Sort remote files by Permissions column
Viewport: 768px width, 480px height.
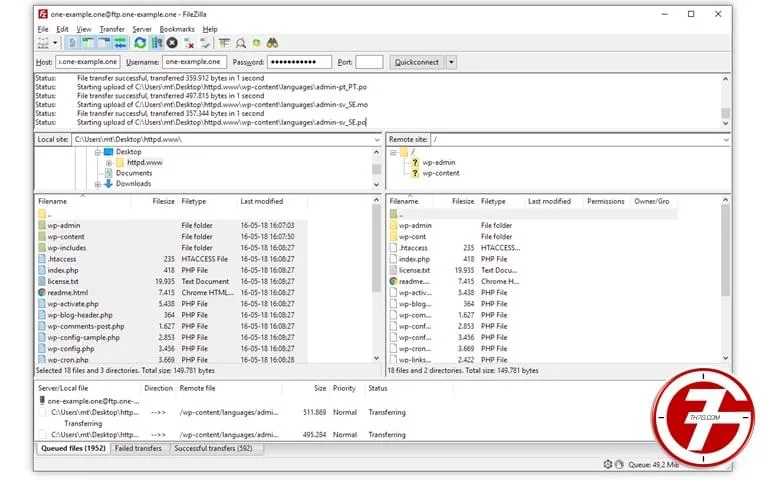(605, 201)
